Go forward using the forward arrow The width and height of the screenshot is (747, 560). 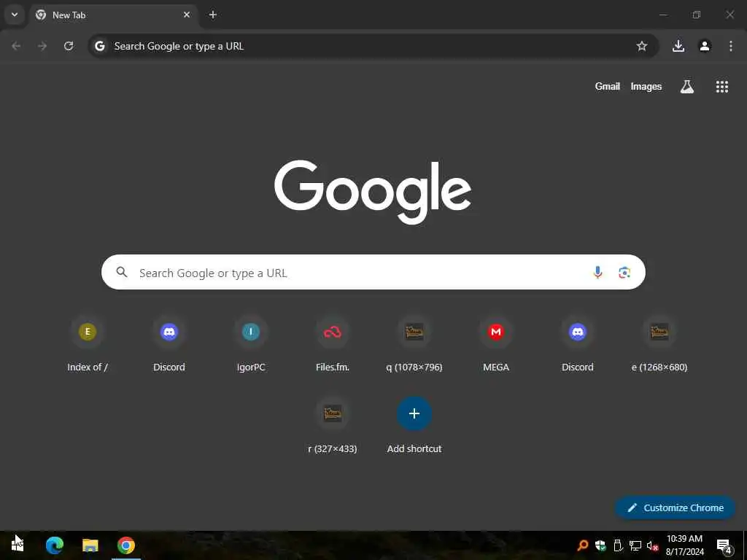tap(42, 46)
